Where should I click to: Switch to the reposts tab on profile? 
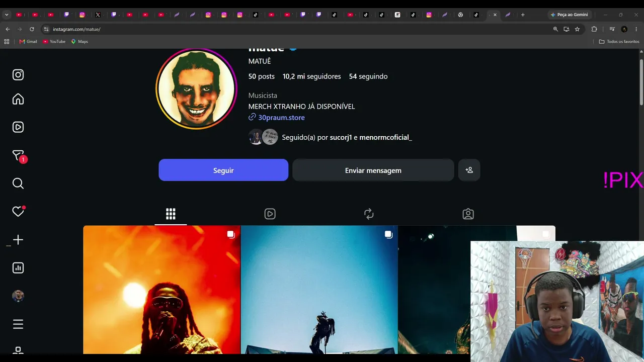click(369, 214)
